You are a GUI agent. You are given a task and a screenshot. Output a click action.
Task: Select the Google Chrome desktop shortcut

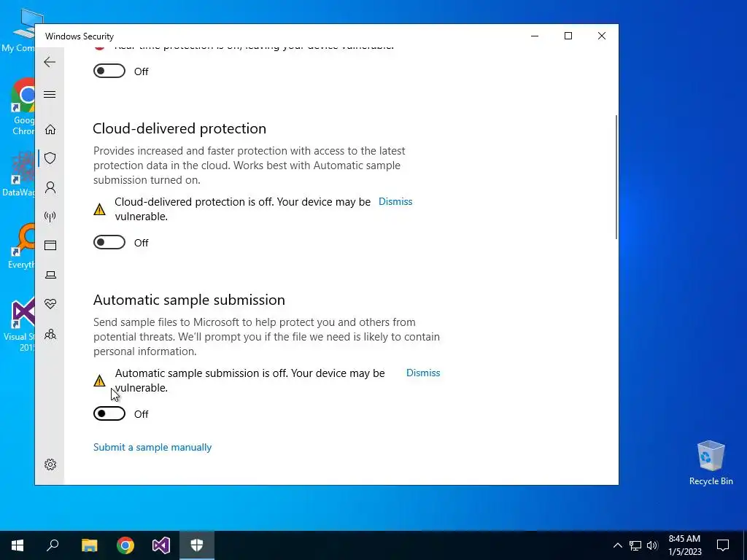point(23,106)
